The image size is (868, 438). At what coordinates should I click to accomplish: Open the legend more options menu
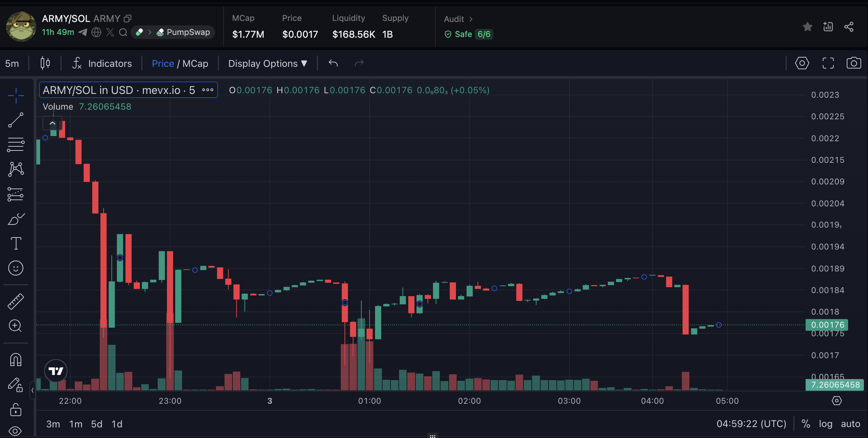point(208,90)
